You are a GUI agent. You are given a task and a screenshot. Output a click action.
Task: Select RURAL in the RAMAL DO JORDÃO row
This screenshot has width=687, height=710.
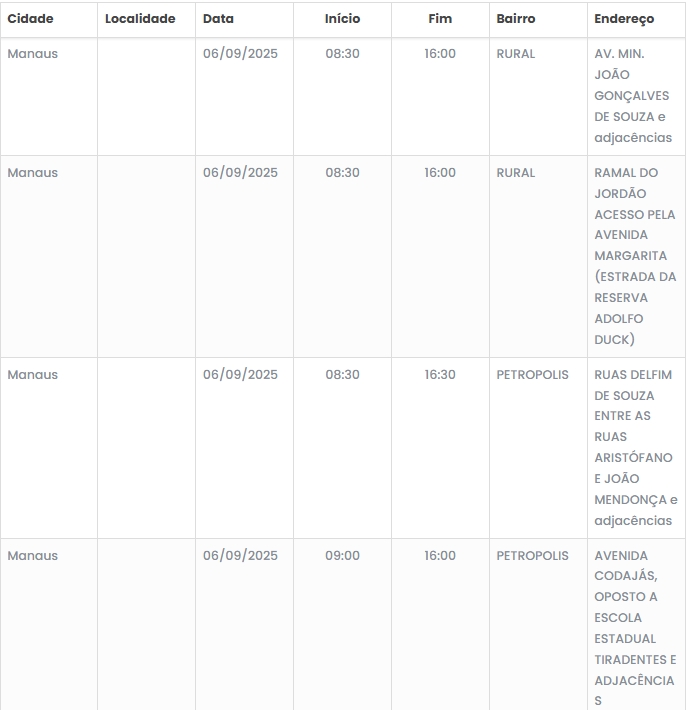coord(516,173)
